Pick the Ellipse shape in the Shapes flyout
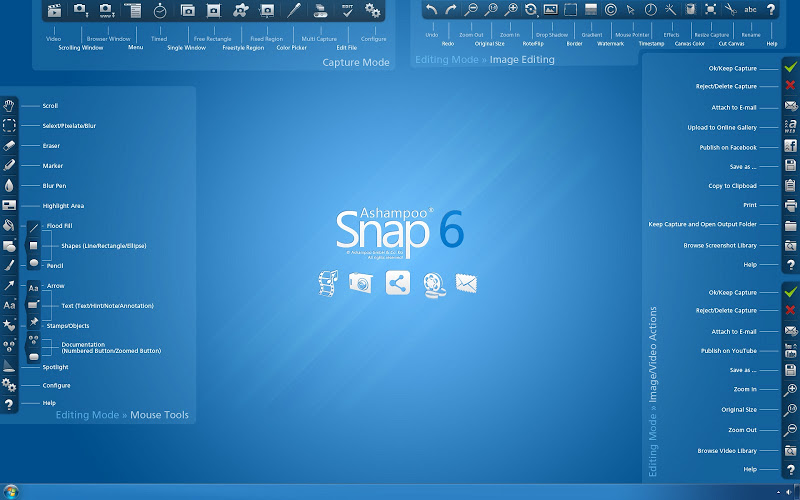Image resolution: width=800 pixels, height=500 pixels. (x=34, y=263)
